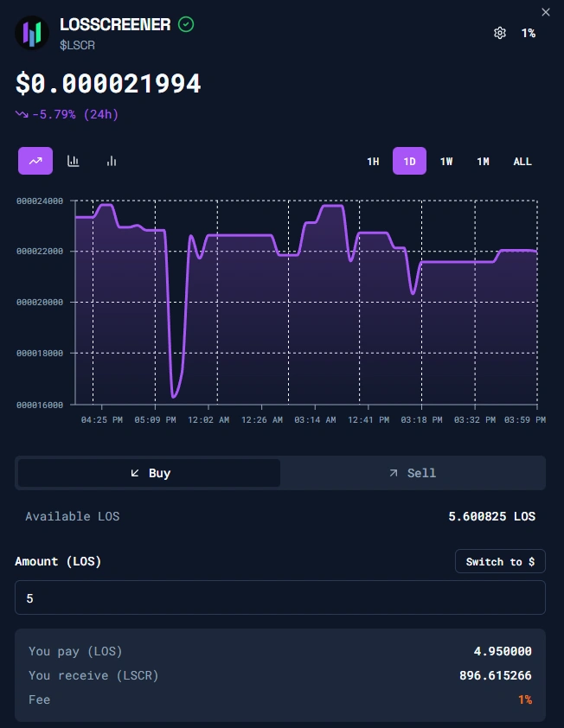Close the trading panel
The height and width of the screenshot is (728, 564).
click(x=545, y=12)
